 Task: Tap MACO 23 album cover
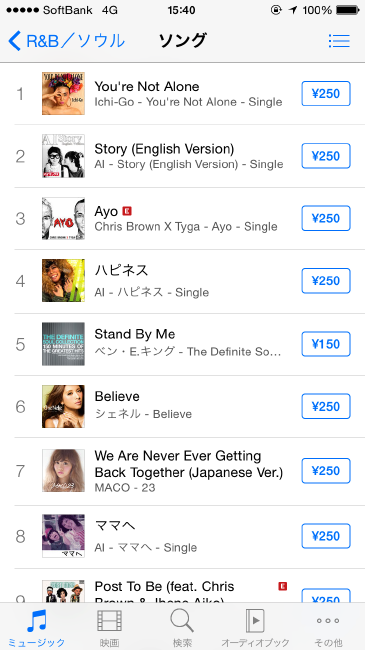[63, 471]
